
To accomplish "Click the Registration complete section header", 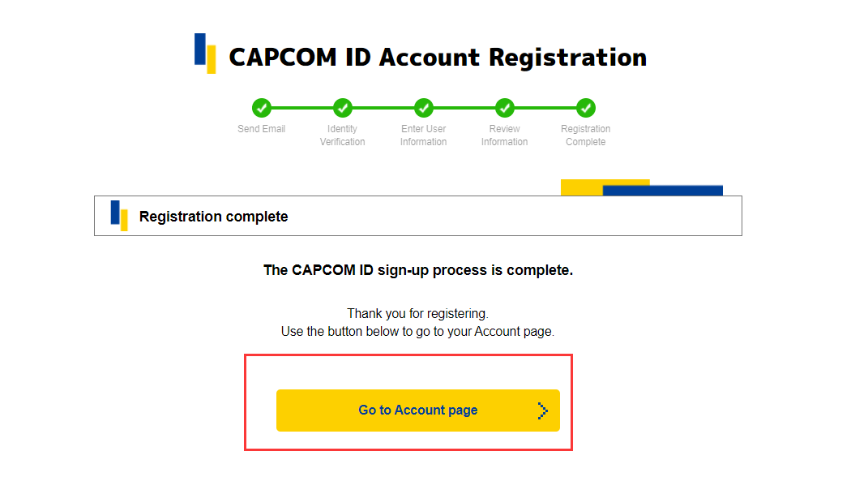I will click(x=418, y=216).
